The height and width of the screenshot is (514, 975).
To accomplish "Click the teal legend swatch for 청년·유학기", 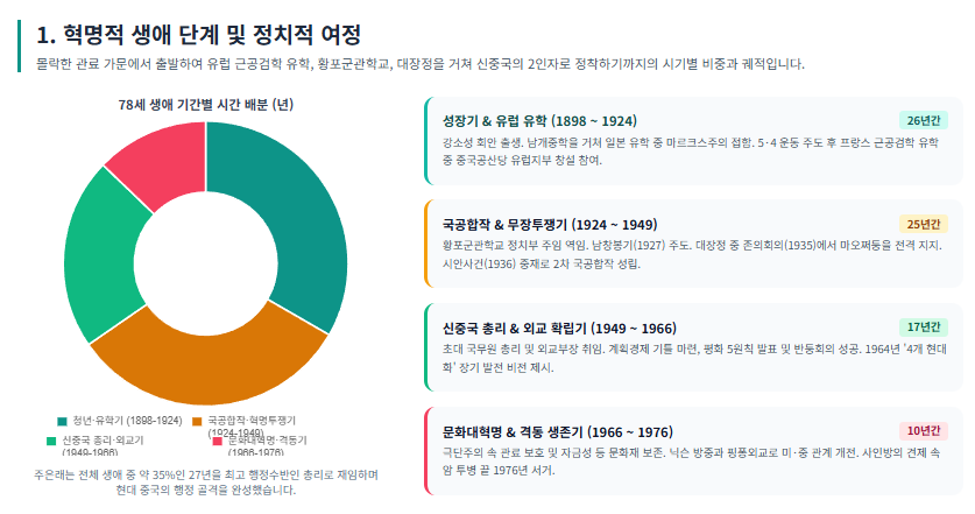I will tap(62, 421).
